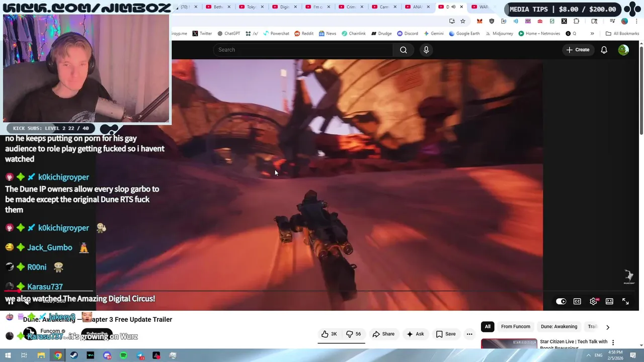Screen dimensions: 644x362
Task: Select the From Funcom filter chip
Action: pos(515,327)
